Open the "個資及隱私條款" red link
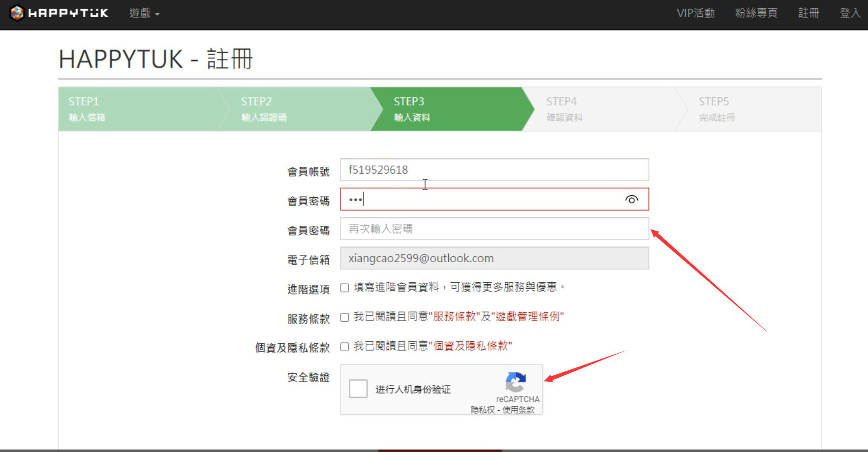 pos(470,346)
